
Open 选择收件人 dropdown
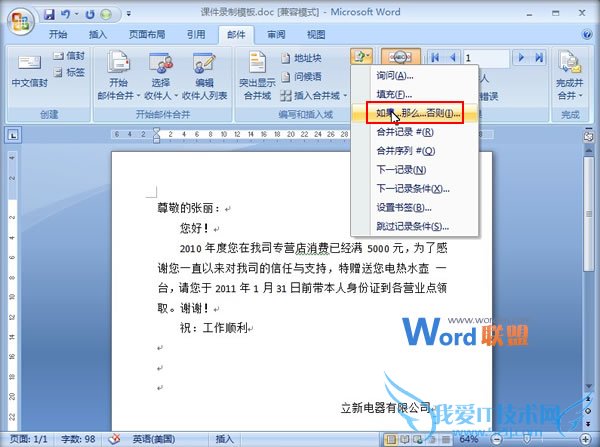click(x=161, y=76)
